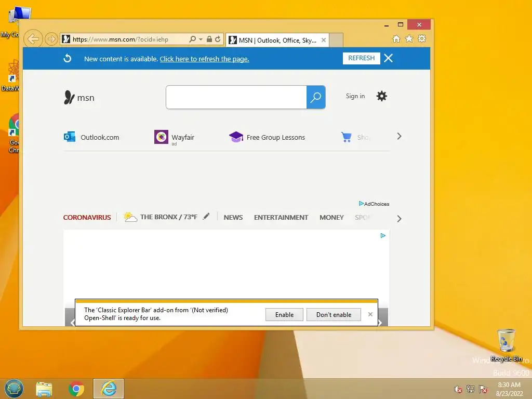Click the Internet Explorer taskbar icon
This screenshot has height=399, width=532.
point(109,389)
